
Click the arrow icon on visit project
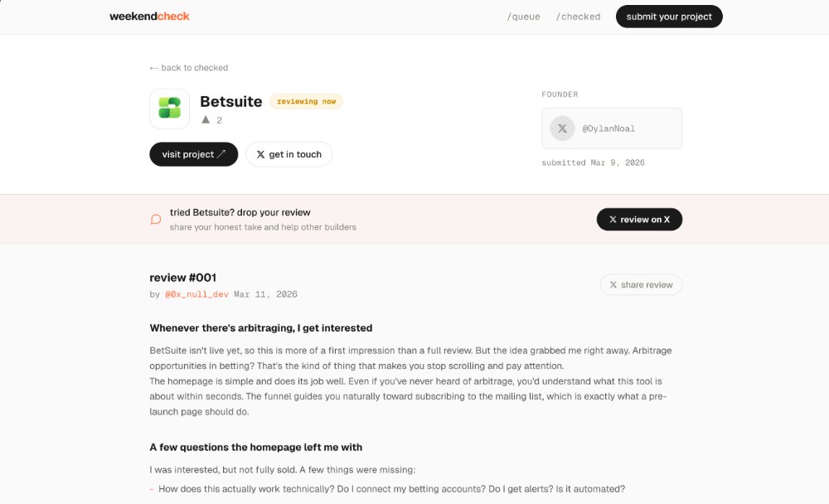(x=221, y=154)
